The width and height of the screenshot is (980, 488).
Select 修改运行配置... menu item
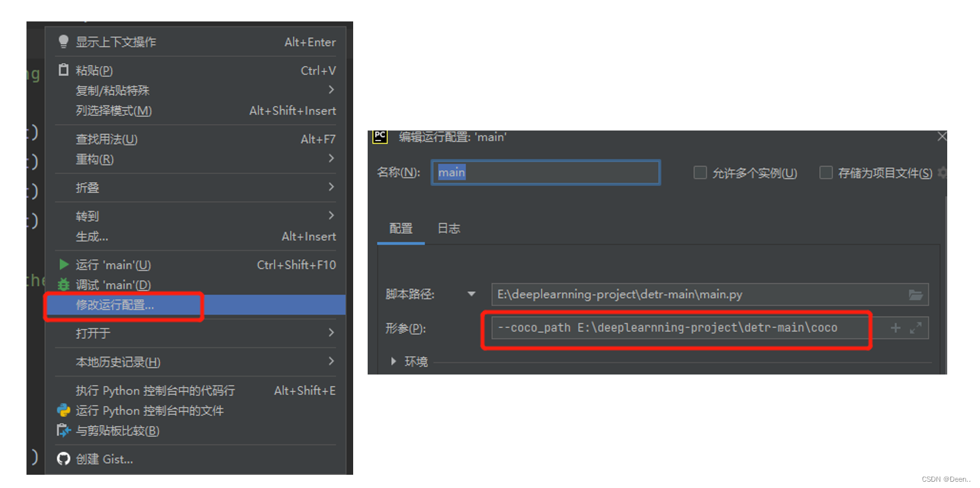(x=196, y=305)
